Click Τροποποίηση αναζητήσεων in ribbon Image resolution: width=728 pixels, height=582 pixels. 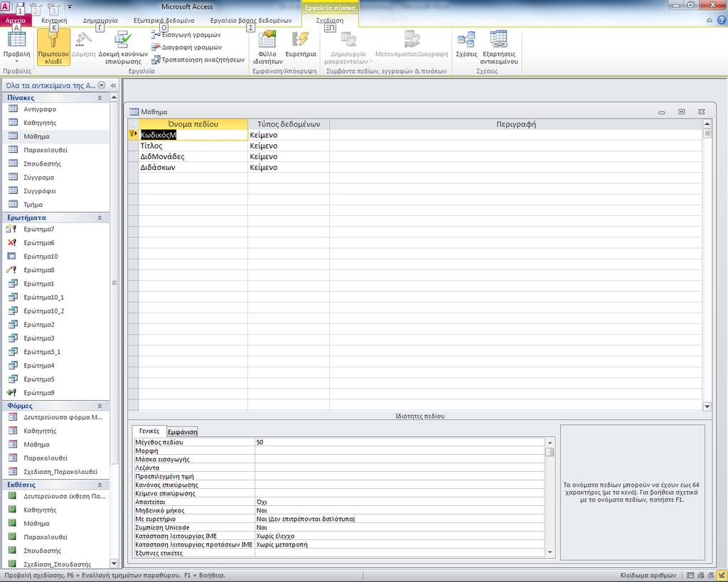pos(198,60)
